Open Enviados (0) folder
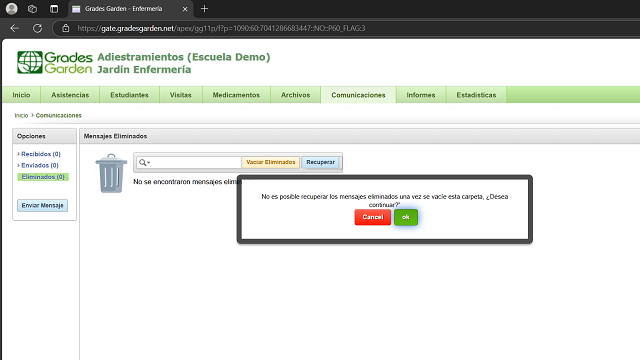The image size is (640, 360). pyautogui.click(x=40, y=165)
